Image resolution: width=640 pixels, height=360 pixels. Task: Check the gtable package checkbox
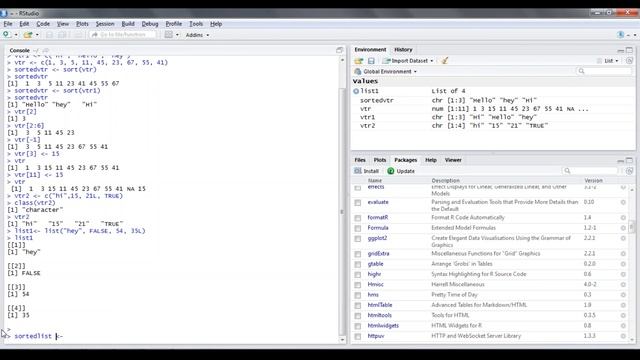coord(358,264)
